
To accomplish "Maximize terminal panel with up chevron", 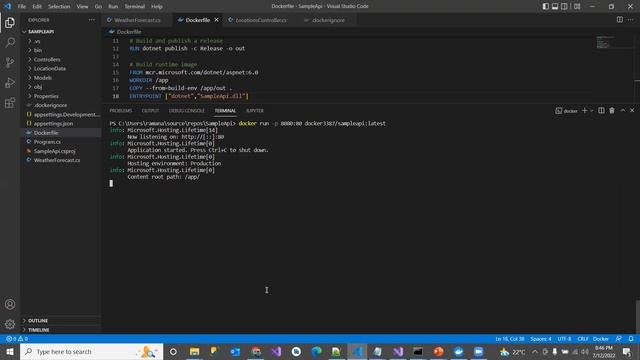I will (x=623, y=111).
